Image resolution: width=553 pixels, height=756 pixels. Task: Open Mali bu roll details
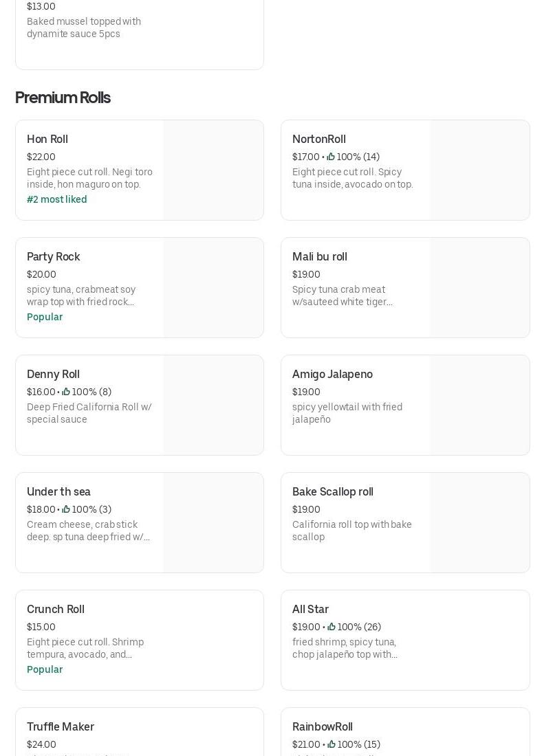point(320,256)
